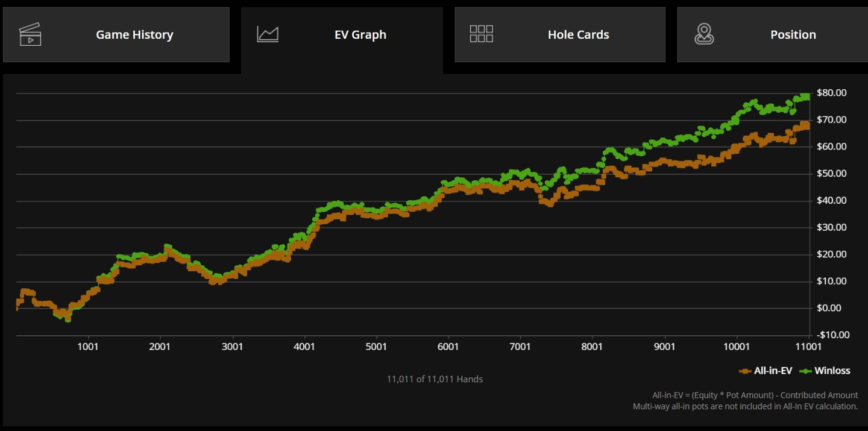The image size is (868, 431).
Task: Click the EV Graph line chart icon
Action: [x=268, y=34]
